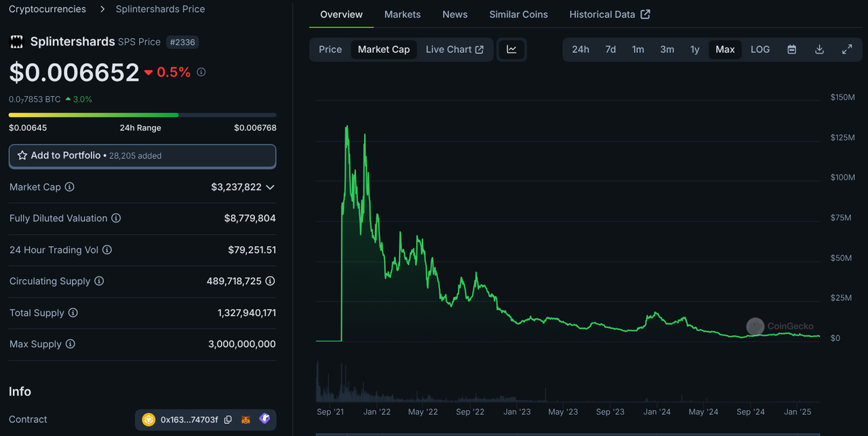Select Price chart view
The height and width of the screenshot is (436, 868).
pos(330,49)
